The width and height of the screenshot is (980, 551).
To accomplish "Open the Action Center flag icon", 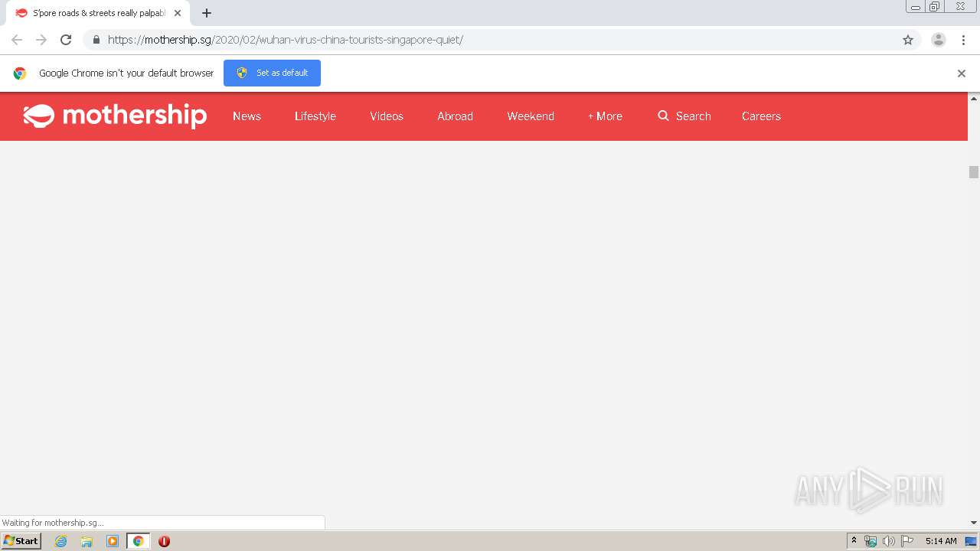I will point(907,541).
